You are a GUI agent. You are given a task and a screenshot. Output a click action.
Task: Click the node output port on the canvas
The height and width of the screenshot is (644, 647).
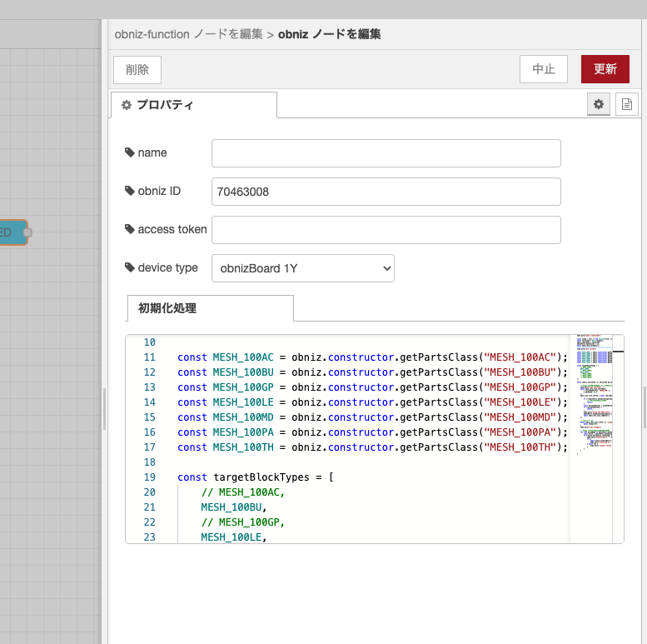(x=27, y=232)
